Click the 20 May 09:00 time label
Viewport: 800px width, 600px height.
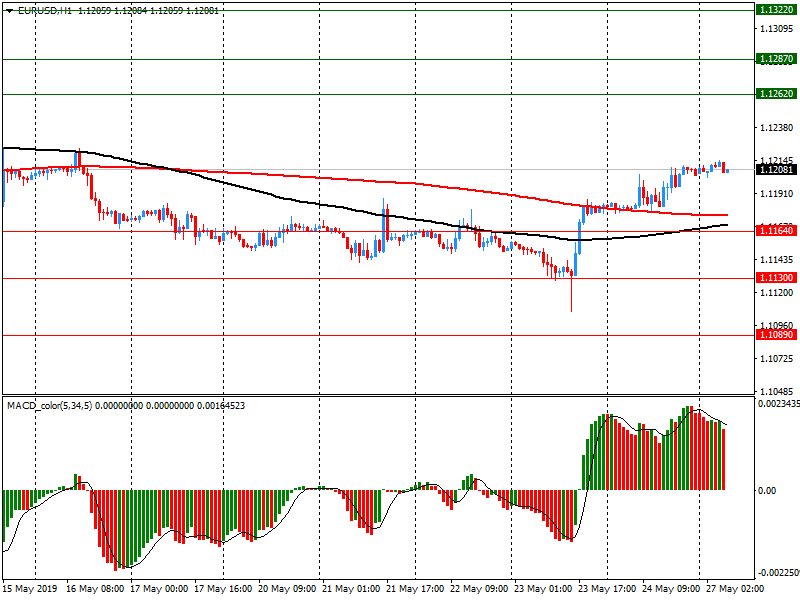coord(287,589)
